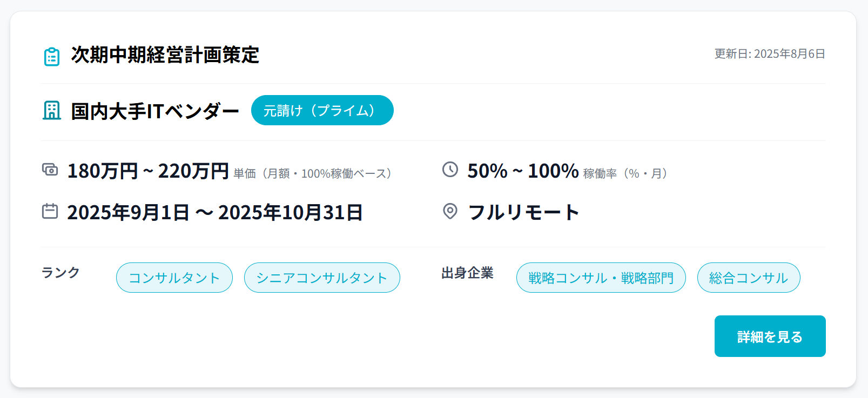Click the 180万円 ~ 220万円 price range
This screenshot has height=398, width=868.
148,171
